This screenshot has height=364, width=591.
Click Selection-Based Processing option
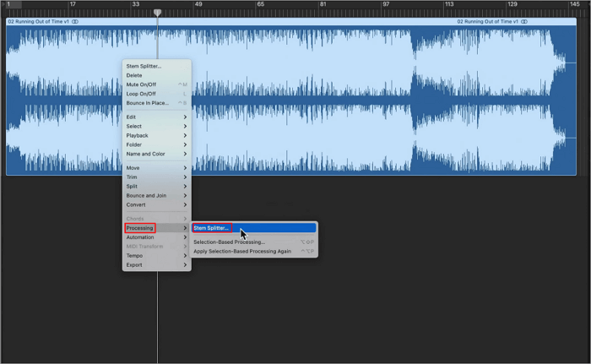click(230, 242)
